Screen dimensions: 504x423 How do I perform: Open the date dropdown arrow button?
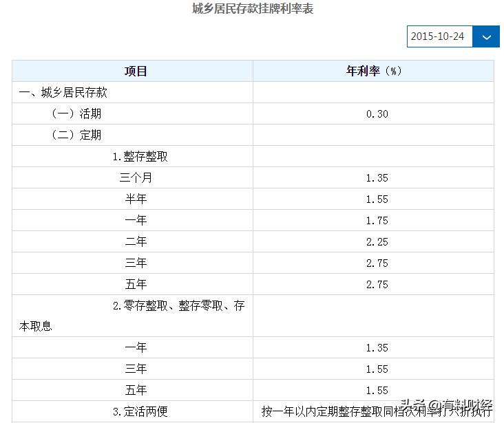[486, 36]
